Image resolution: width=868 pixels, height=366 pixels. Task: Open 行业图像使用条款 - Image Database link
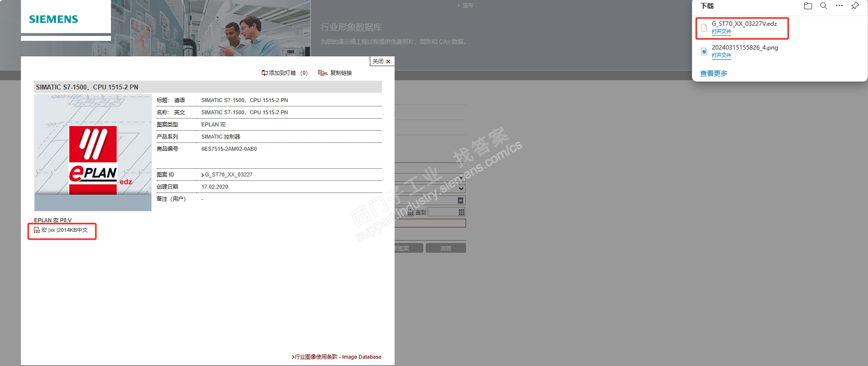pos(337,357)
